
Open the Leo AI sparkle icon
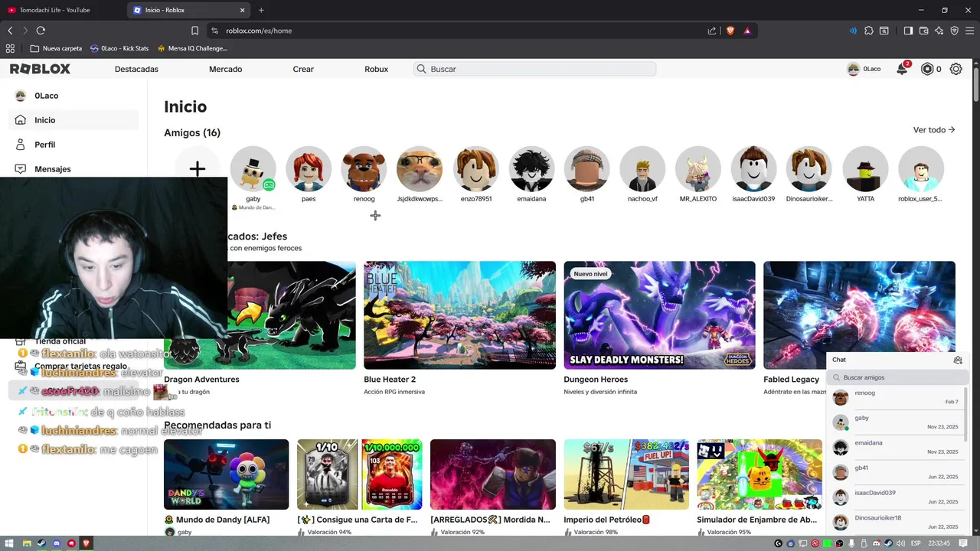click(939, 31)
